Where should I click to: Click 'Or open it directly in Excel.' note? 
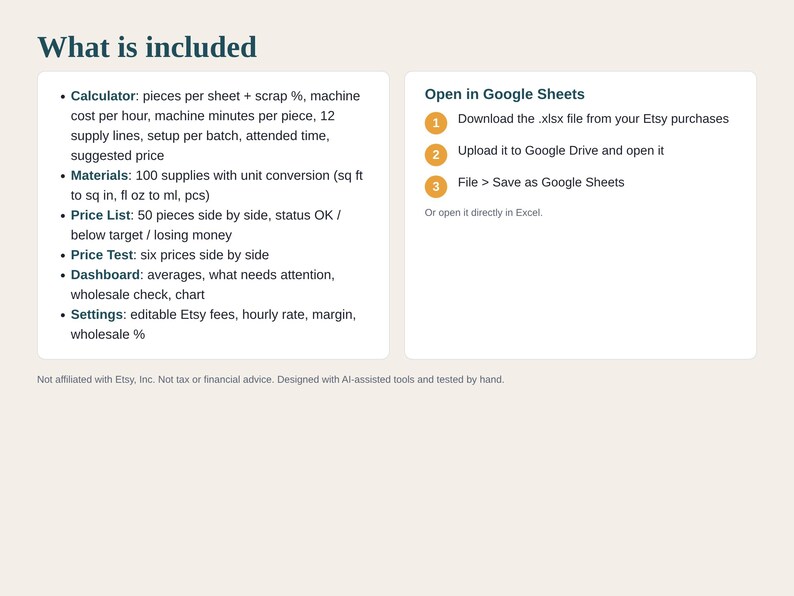pyautogui.click(x=483, y=213)
